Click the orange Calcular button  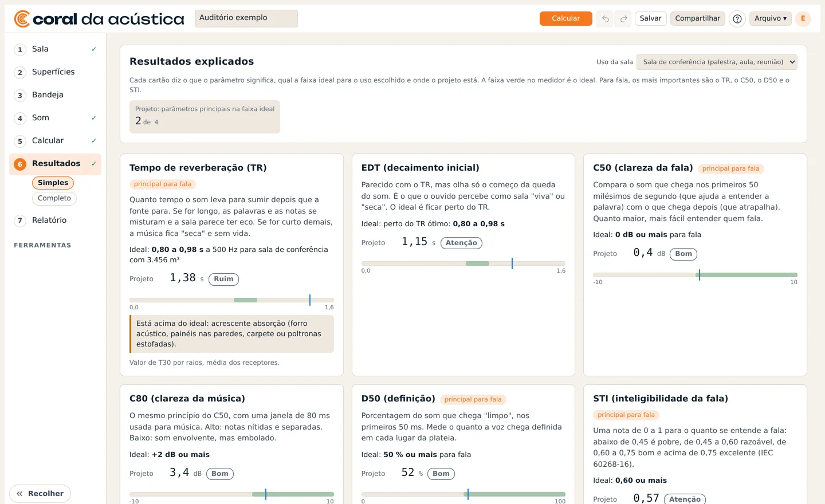565,18
